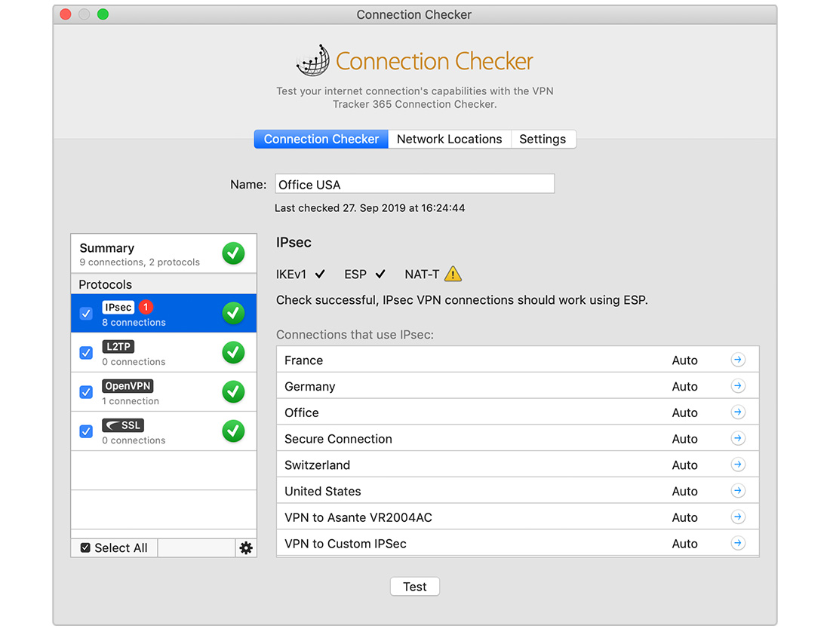The height and width of the screenshot is (644, 830).
Task: Toggle the SSL protocol checkbox
Action: point(87,431)
